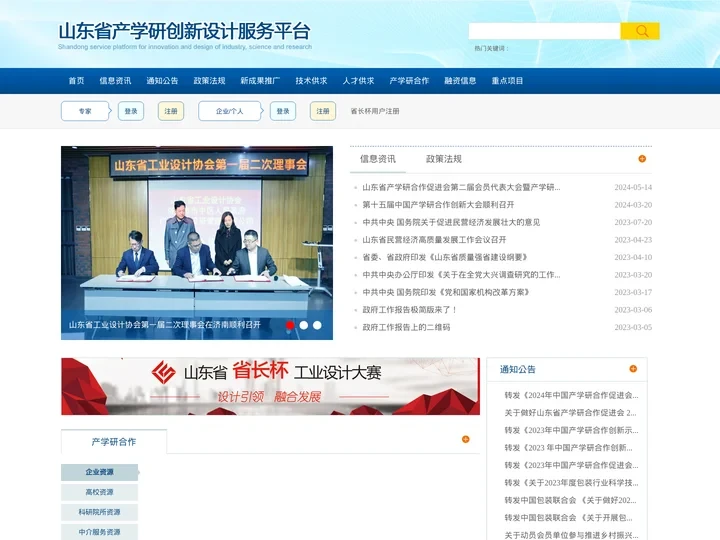Open notice 转发《关于2023年度包装行业科学技

pos(571,483)
